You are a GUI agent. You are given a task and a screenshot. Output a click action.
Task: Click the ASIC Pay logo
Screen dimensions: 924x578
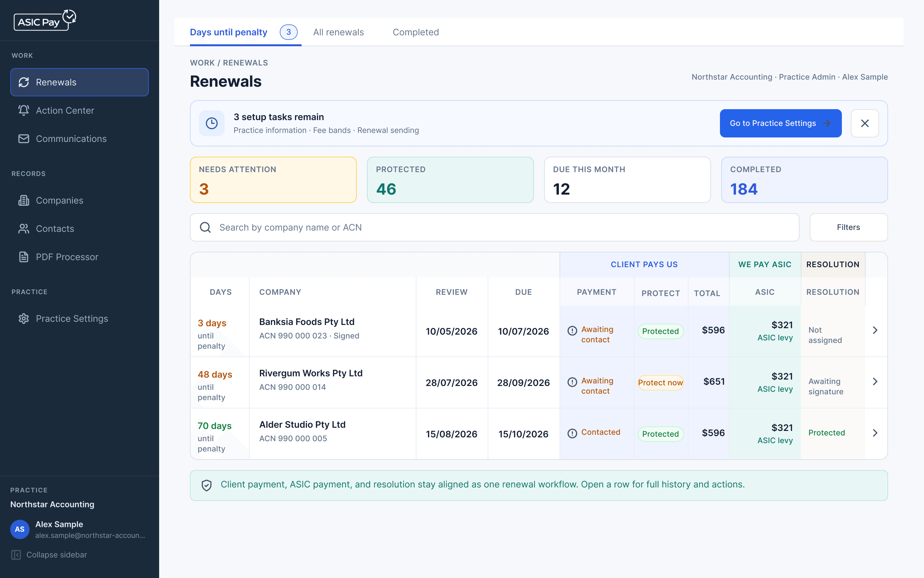point(45,20)
